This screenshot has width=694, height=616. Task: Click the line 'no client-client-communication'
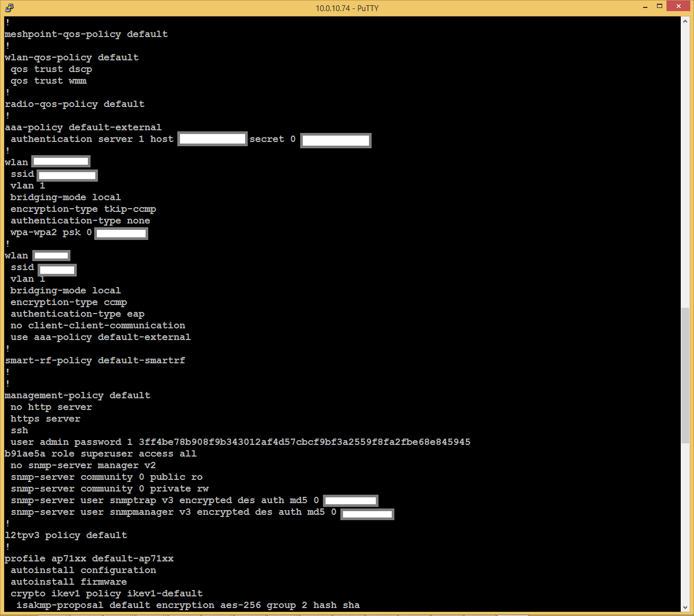[98, 325]
